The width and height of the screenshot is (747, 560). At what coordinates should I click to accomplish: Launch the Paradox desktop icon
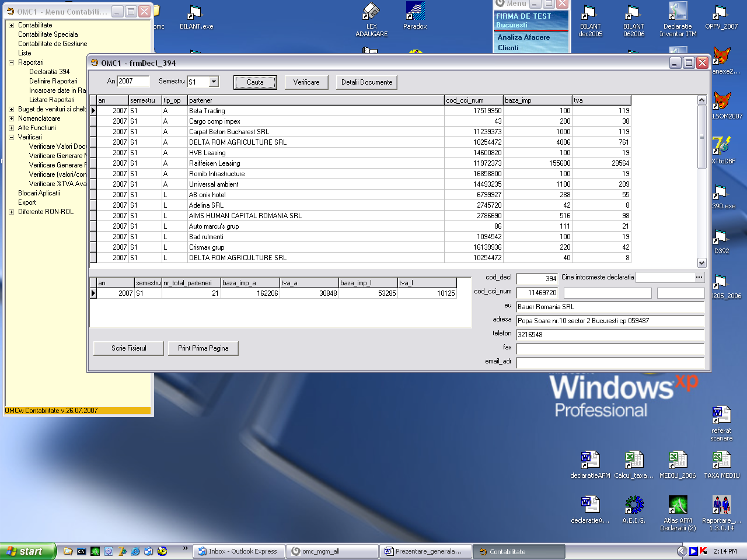(x=415, y=16)
